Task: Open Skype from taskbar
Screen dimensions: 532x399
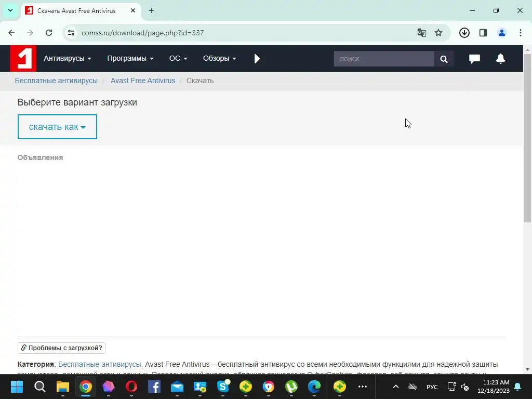Action: coord(223,387)
